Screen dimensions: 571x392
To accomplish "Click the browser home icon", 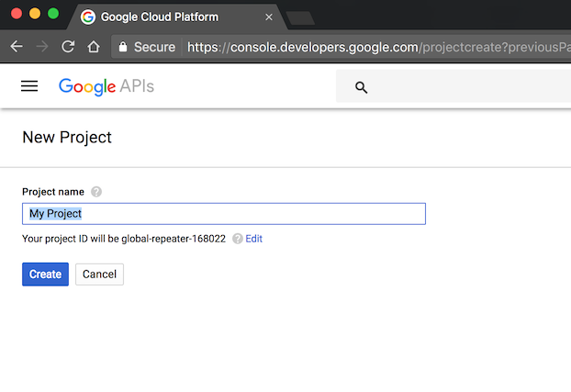I will (x=93, y=47).
